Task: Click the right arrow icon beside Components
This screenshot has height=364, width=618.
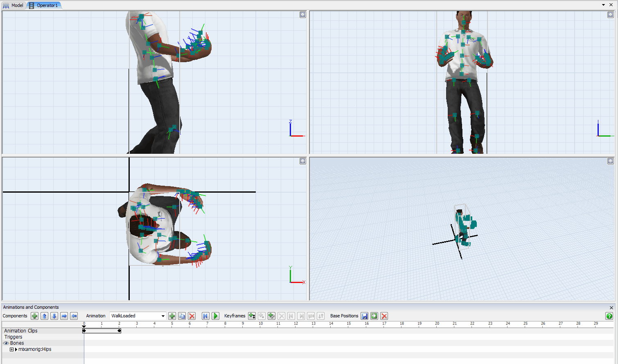Action: coord(64,316)
